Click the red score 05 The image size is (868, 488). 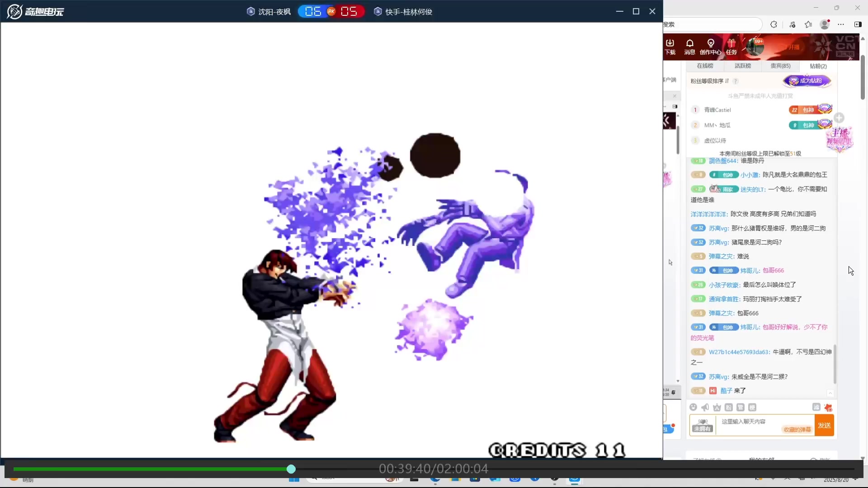(349, 11)
